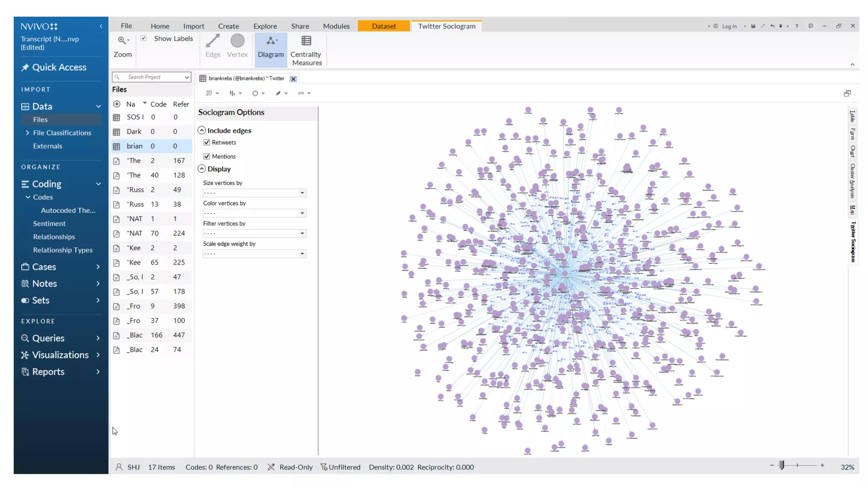Viewport: 868px width, 488px height.
Task: Open Centrality Measures table icon
Action: tap(306, 41)
